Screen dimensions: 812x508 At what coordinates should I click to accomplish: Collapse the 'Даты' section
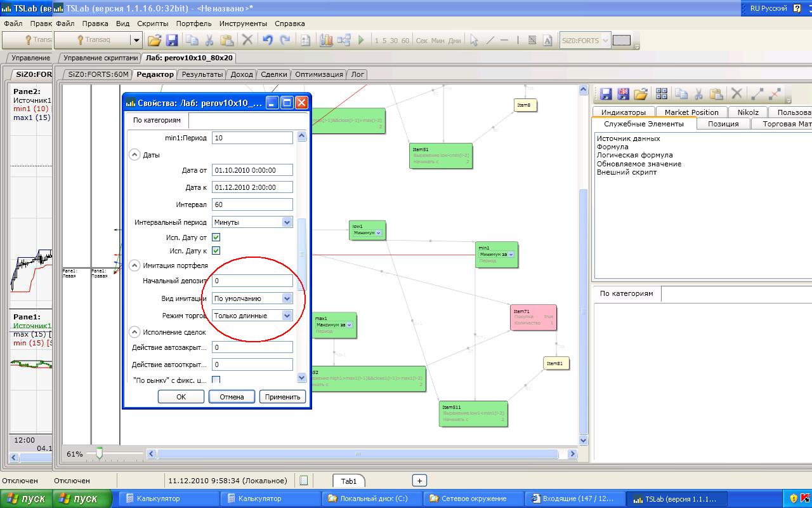coord(134,155)
